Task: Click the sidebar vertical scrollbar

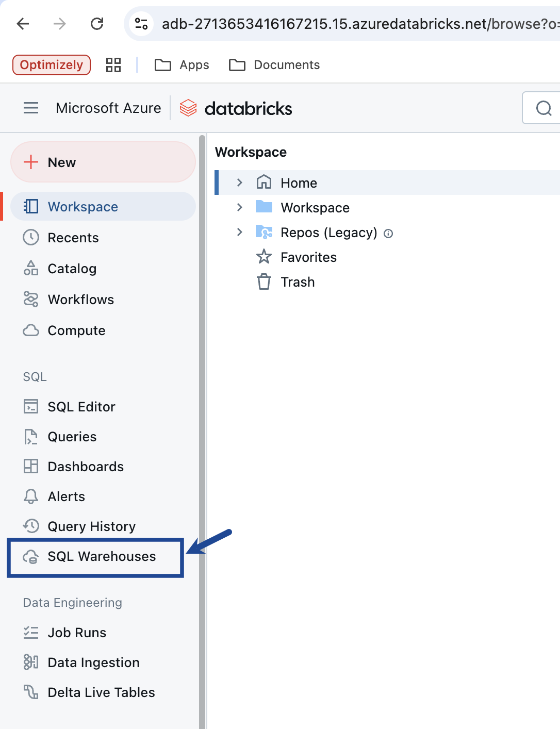Action: [202, 431]
